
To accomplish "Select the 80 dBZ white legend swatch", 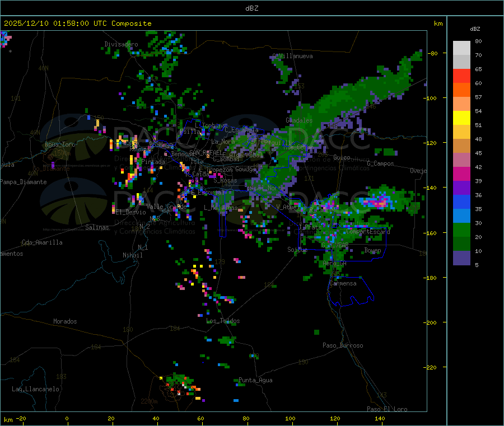I will [x=461, y=48].
